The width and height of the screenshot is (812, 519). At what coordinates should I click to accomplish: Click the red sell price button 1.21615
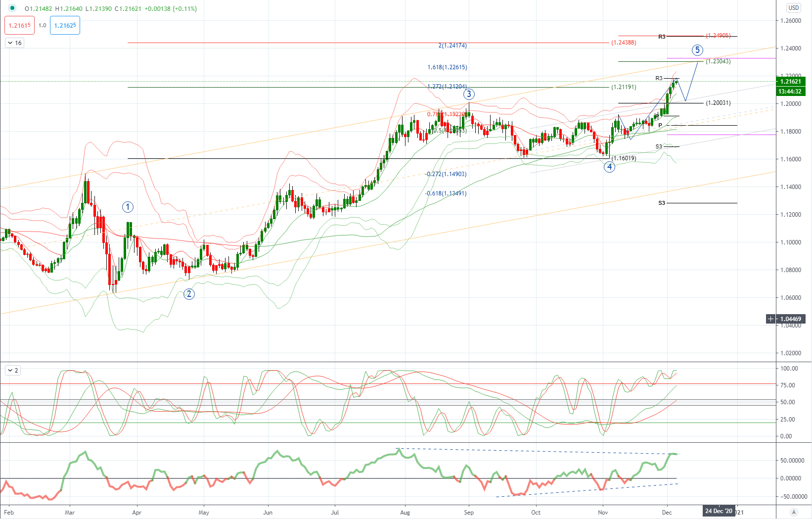pyautogui.click(x=20, y=25)
